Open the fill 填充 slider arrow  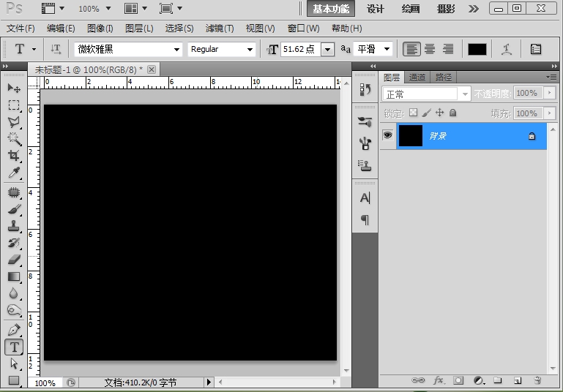tap(549, 113)
